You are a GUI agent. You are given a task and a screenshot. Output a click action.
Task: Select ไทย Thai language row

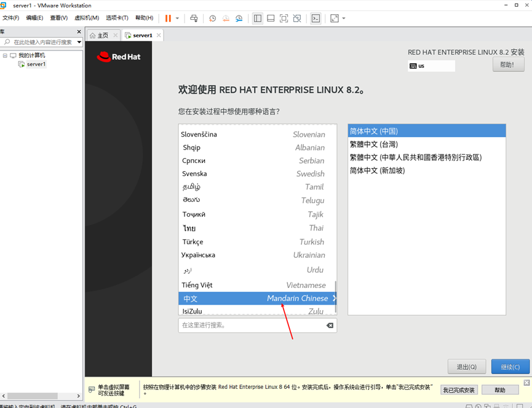tap(257, 228)
